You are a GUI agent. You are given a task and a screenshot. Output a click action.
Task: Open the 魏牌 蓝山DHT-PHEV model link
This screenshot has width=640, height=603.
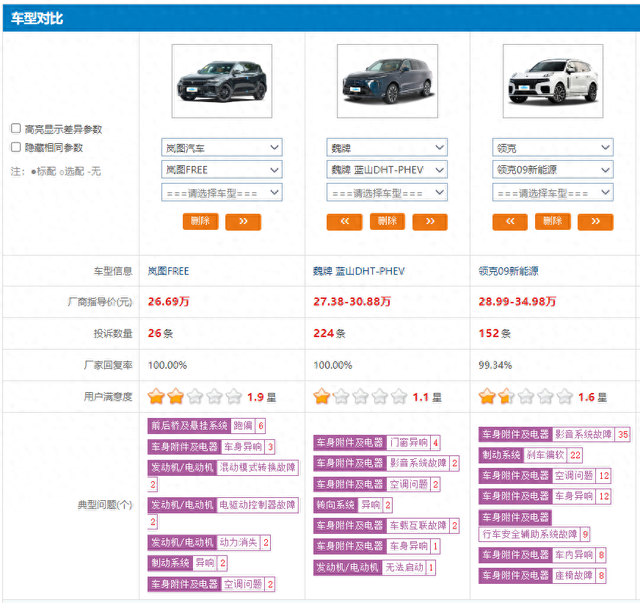[359, 271]
